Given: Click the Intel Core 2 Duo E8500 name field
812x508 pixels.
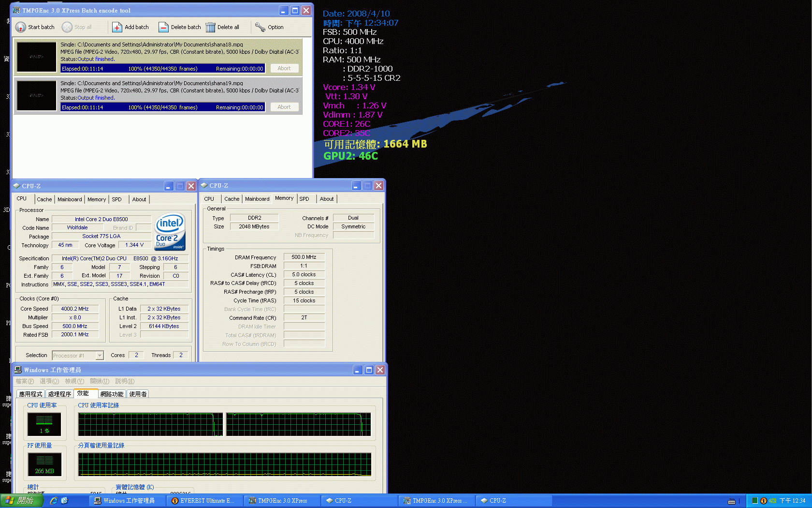Looking at the screenshot, I should (x=101, y=219).
